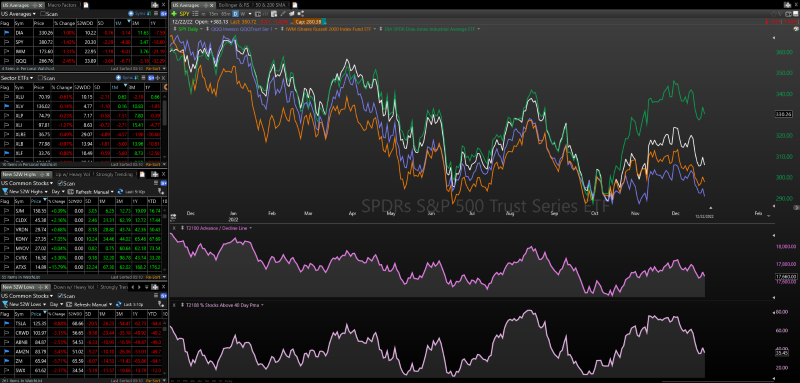Viewport: 800px width, 383px height.
Task: Switch to the 50 & 200 SMA tab
Action: pyautogui.click(x=270, y=5)
